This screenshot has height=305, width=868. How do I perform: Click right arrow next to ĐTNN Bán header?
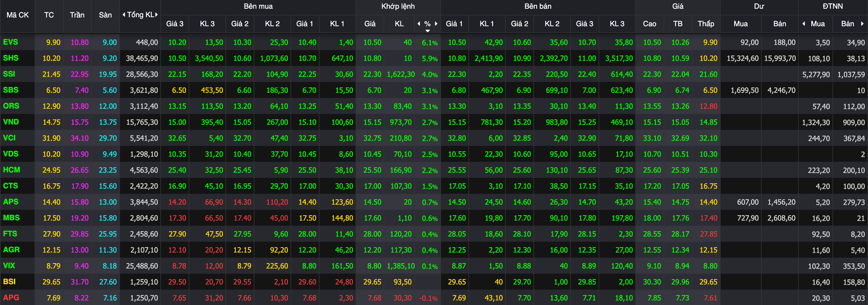[862, 24]
